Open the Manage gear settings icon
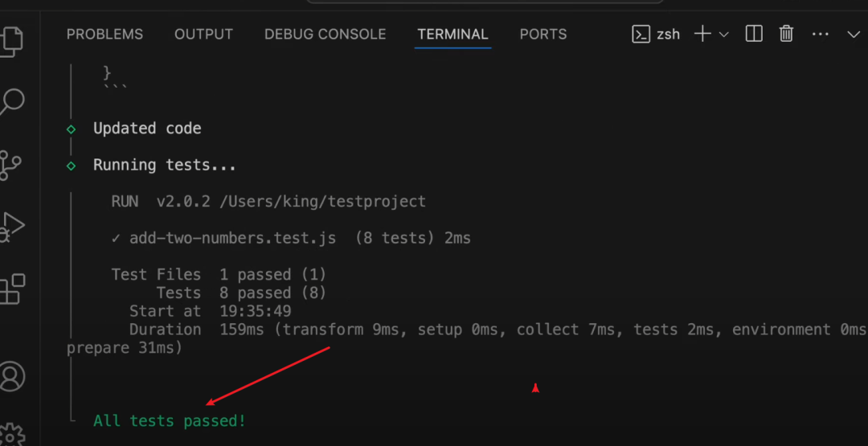 pos(11,434)
